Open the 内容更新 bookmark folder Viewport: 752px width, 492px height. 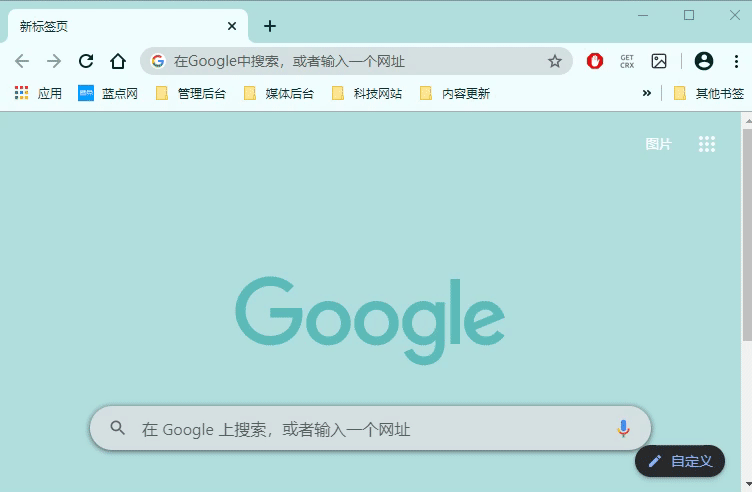tap(455, 93)
